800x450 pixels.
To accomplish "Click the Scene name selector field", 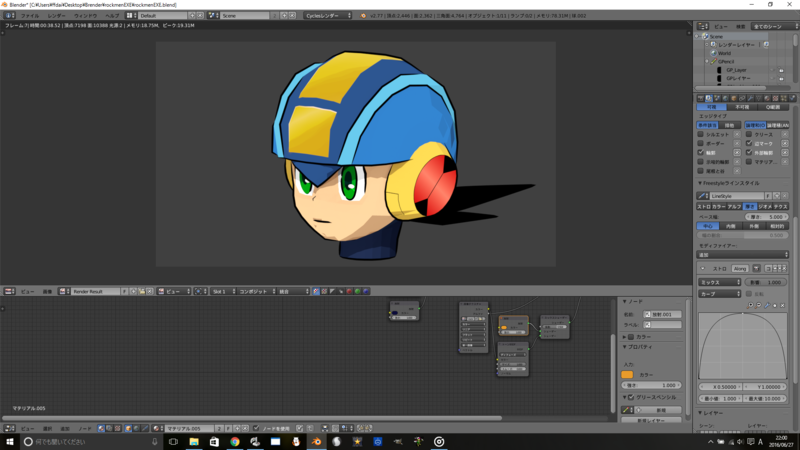I will point(245,16).
